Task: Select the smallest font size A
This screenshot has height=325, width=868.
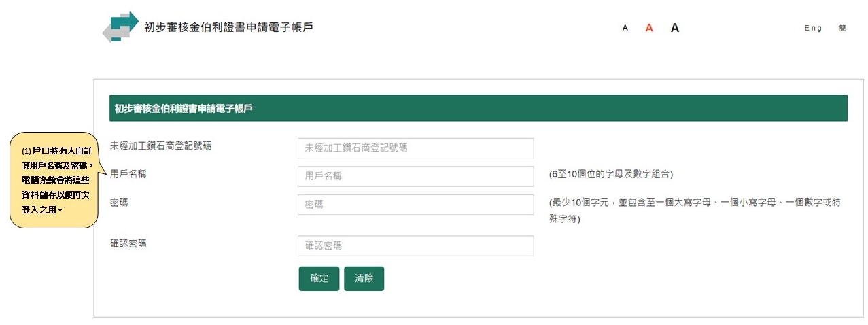Action: [625, 28]
